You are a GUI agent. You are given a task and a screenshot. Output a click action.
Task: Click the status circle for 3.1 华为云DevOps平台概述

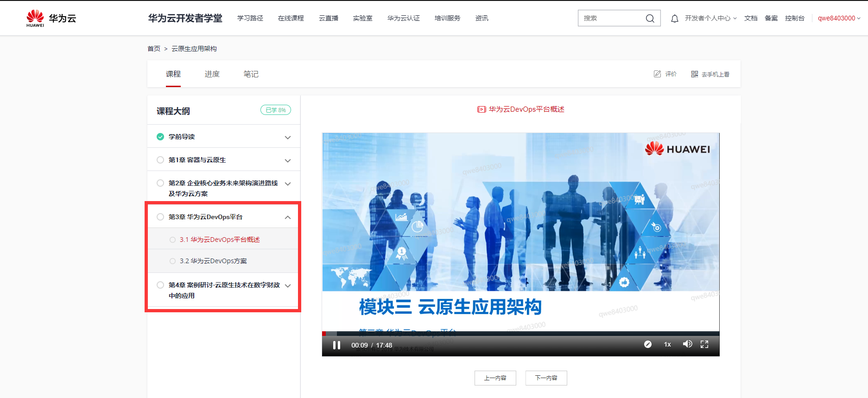coord(172,240)
